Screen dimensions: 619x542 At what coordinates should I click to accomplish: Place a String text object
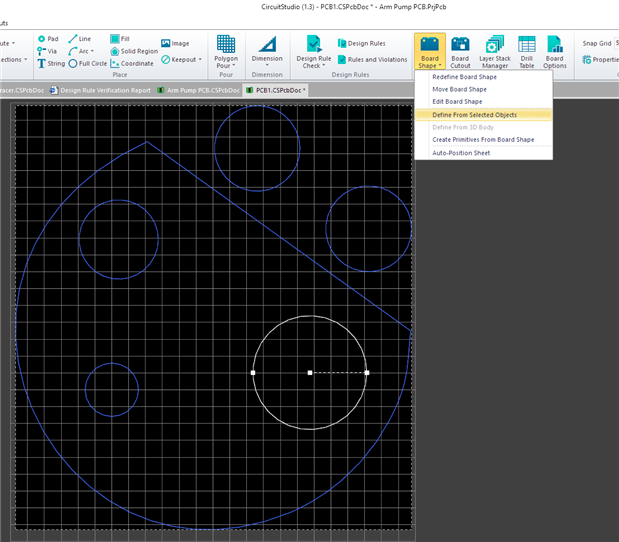coord(50,63)
